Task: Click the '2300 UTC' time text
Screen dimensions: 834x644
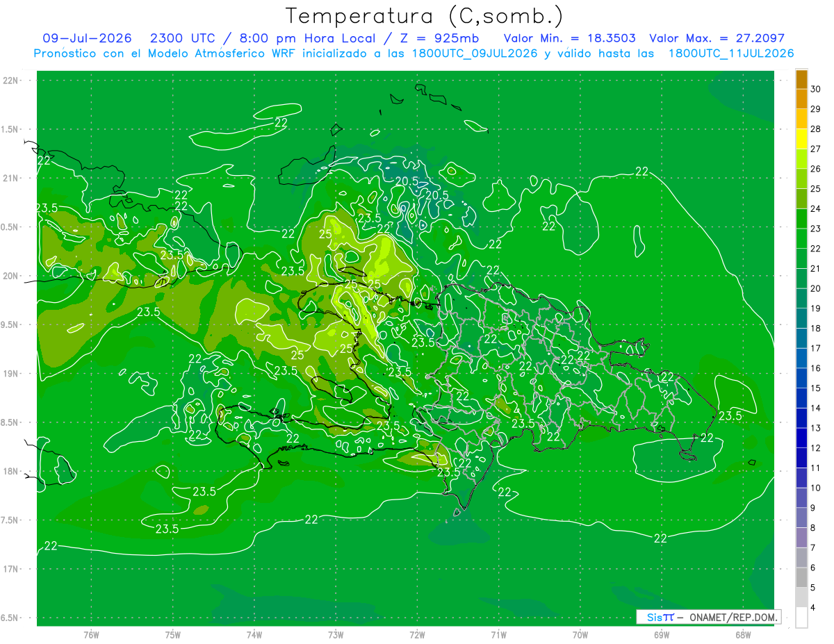Action: (x=183, y=38)
